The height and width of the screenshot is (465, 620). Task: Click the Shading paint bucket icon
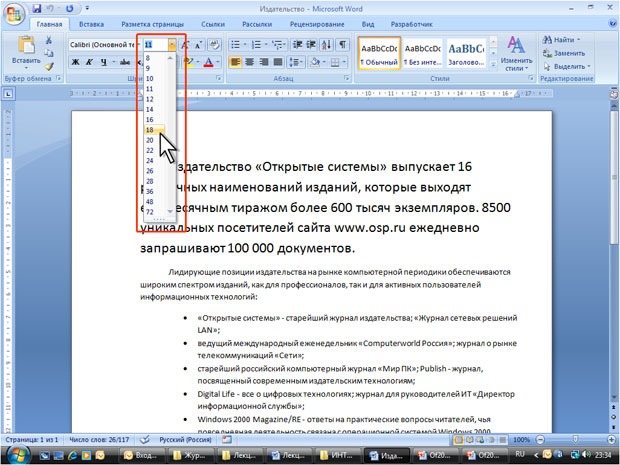(x=315, y=62)
